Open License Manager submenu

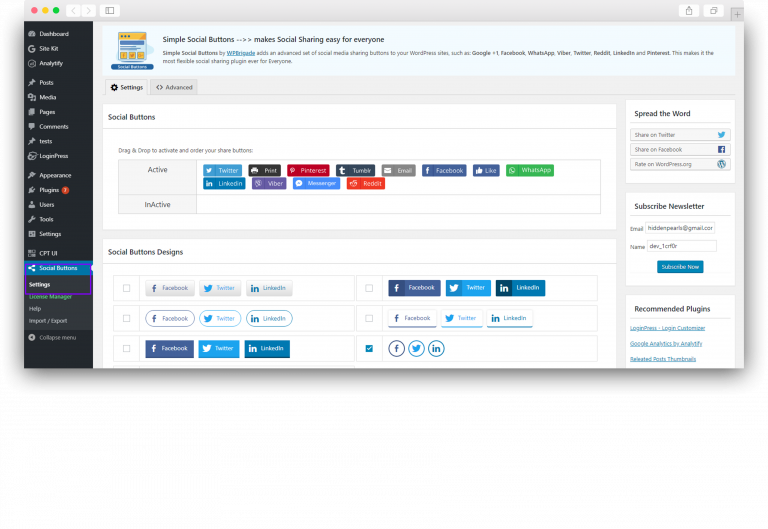click(x=50, y=296)
